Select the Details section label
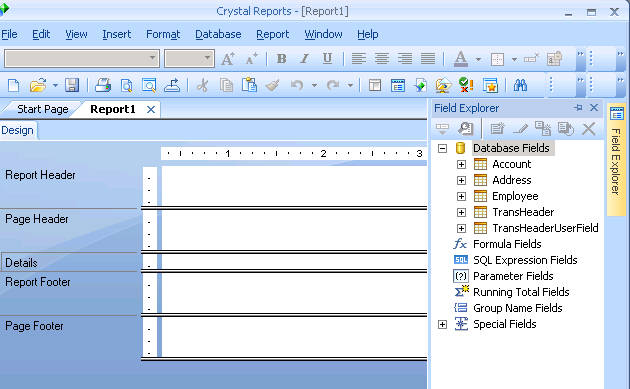Viewport: 630px width, 389px height. 21,263
